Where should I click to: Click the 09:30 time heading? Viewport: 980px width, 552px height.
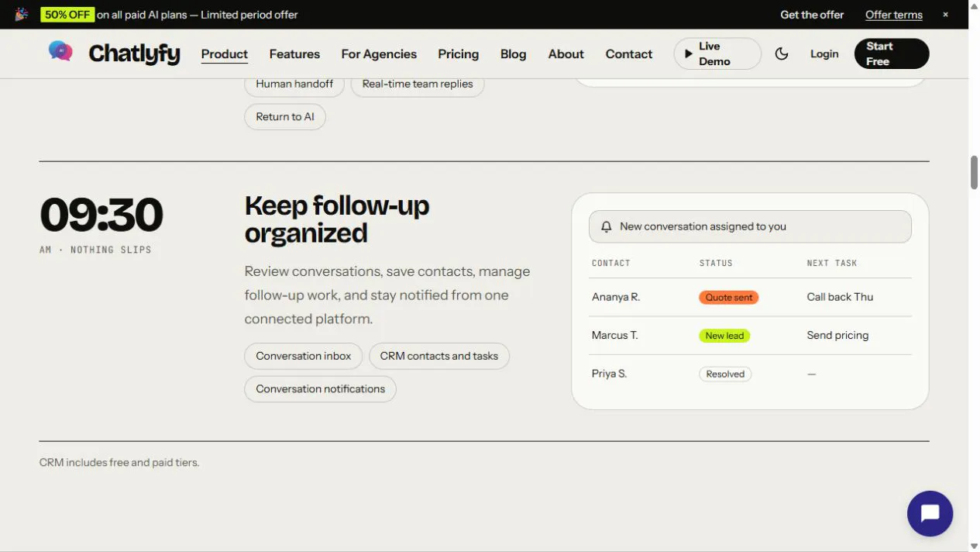click(x=101, y=215)
